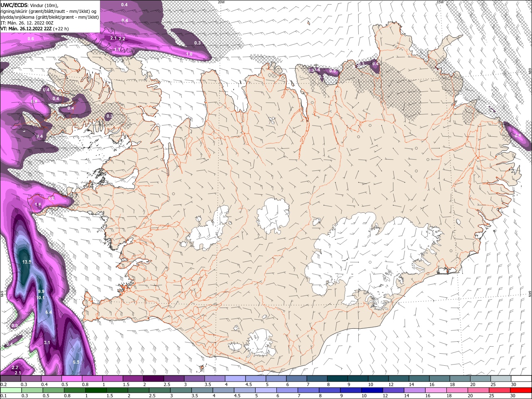Click the 1.0 snowfall value label
Screen dimensions: 532x399
click(x=189, y=54)
